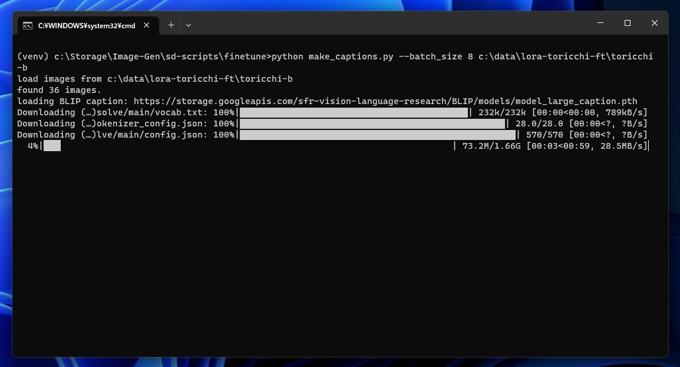Click the BLIP model_large_caption.pth URL
This screenshot has height=367, width=680.
click(385, 101)
